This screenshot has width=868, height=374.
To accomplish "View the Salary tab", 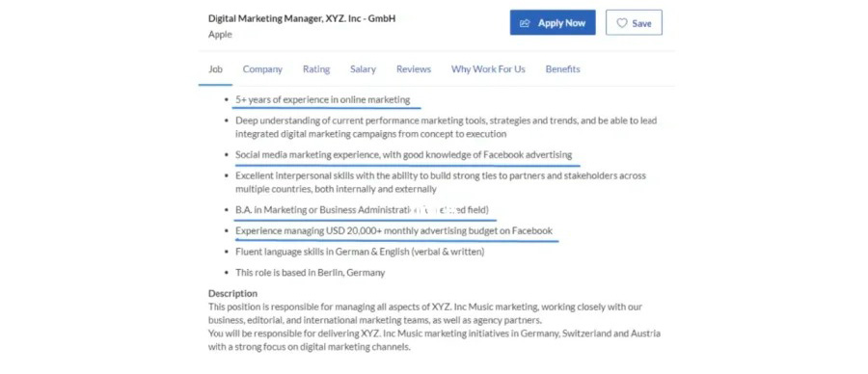I will point(363,69).
